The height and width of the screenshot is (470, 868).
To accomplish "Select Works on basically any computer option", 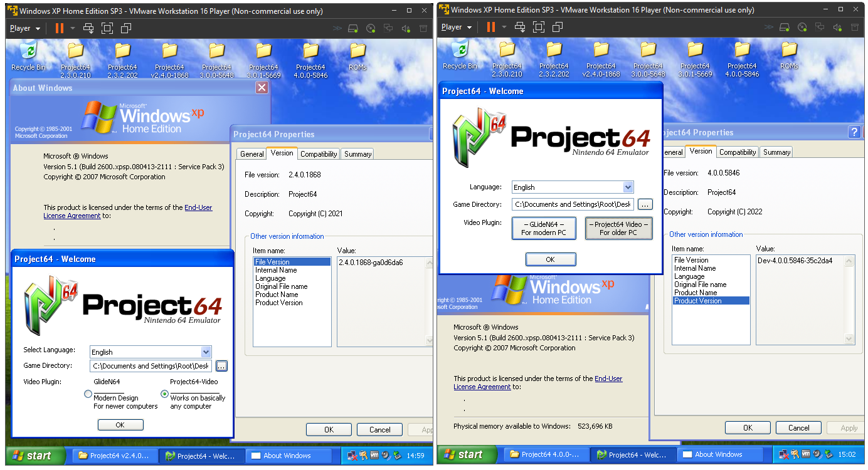I will (x=164, y=394).
